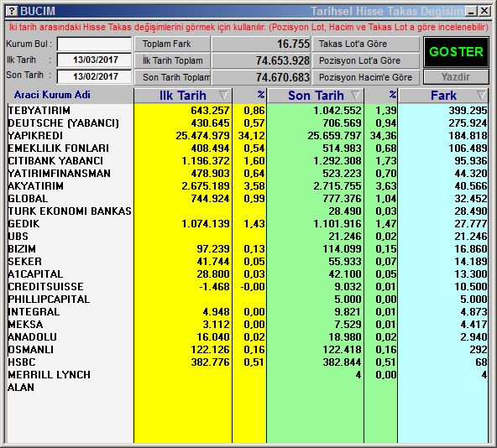Click Fark value 68 in HSBC row

482,362
